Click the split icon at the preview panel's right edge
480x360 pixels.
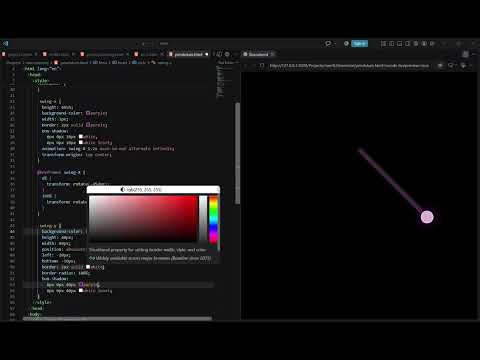[466, 54]
